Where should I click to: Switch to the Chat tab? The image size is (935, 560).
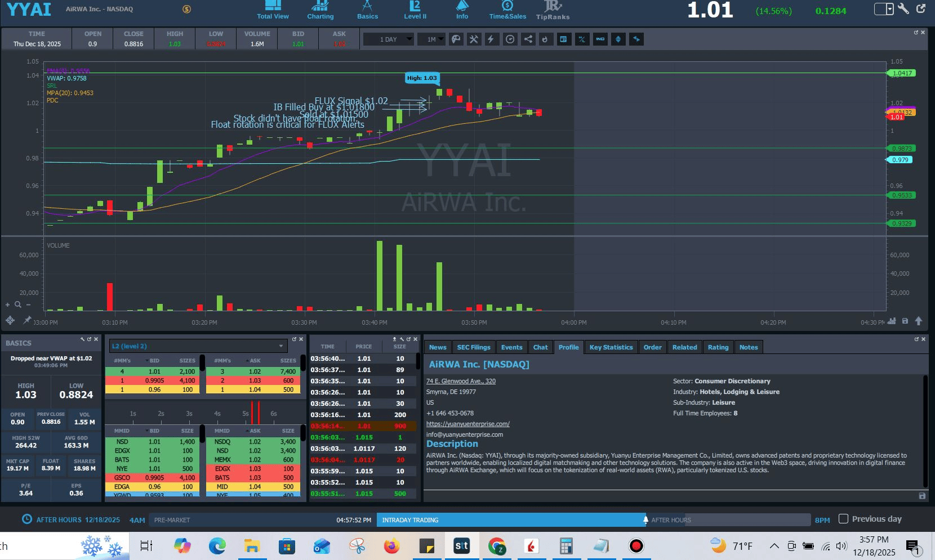click(x=541, y=347)
